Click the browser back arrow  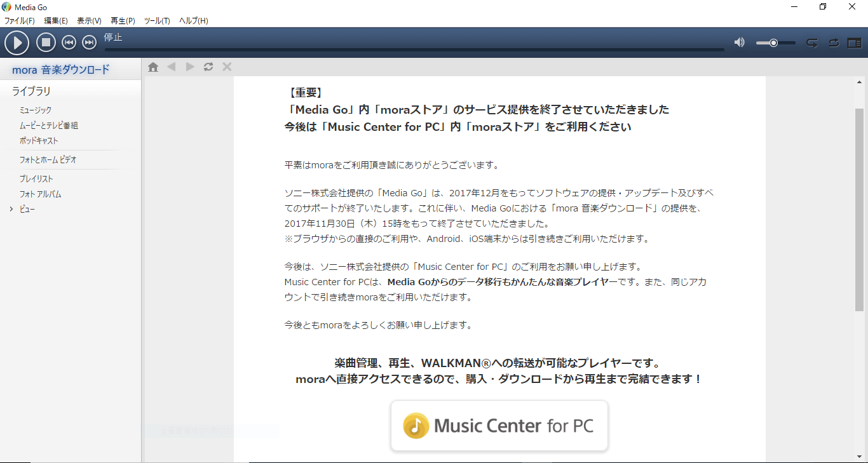tap(171, 67)
